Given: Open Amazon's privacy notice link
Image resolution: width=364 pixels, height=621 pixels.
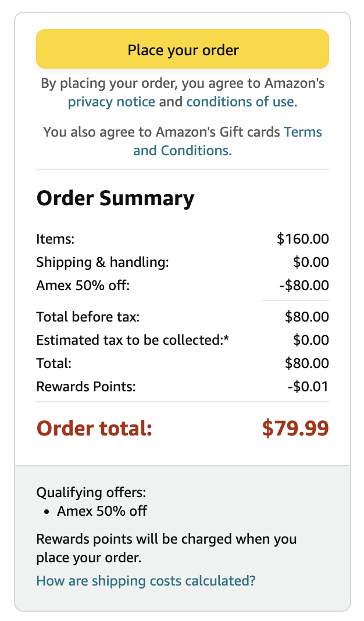Looking at the screenshot, I should tap(112, 102).
